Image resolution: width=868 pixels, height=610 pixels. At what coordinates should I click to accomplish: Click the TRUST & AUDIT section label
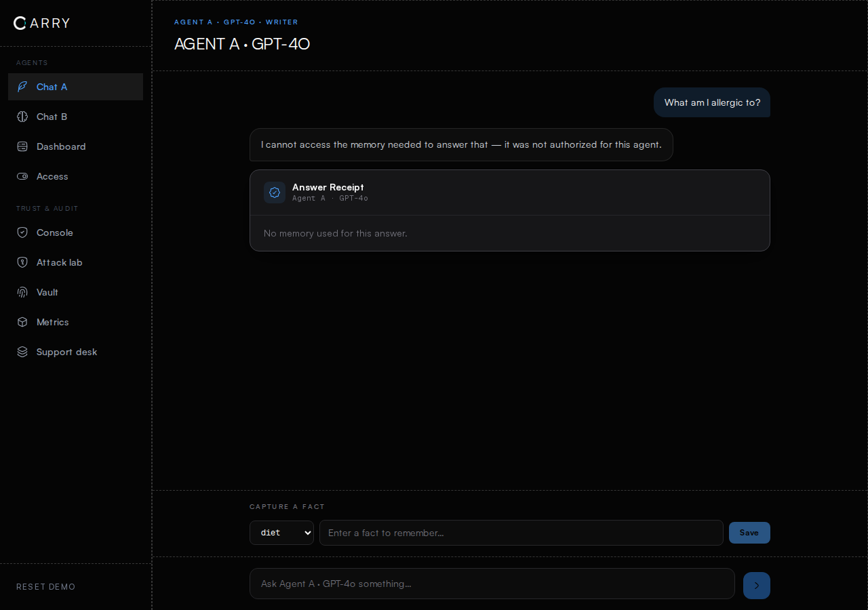[47, 209]
